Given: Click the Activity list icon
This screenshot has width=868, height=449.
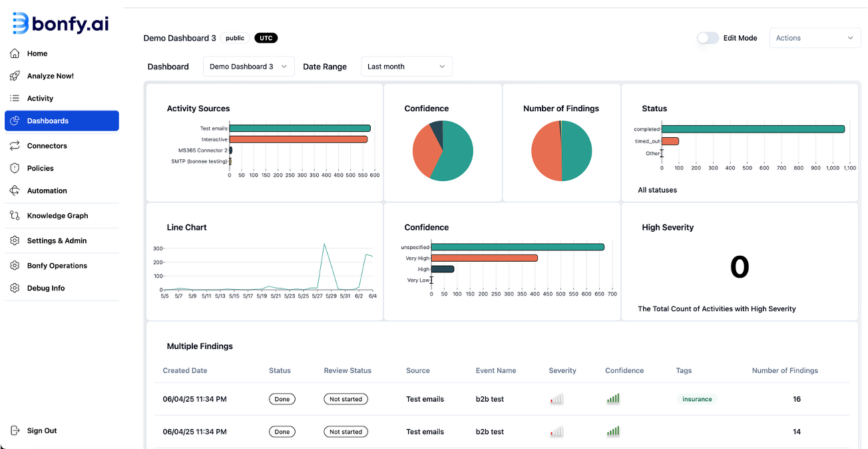Looking at the screenshot, I should (x=15, y=99).
